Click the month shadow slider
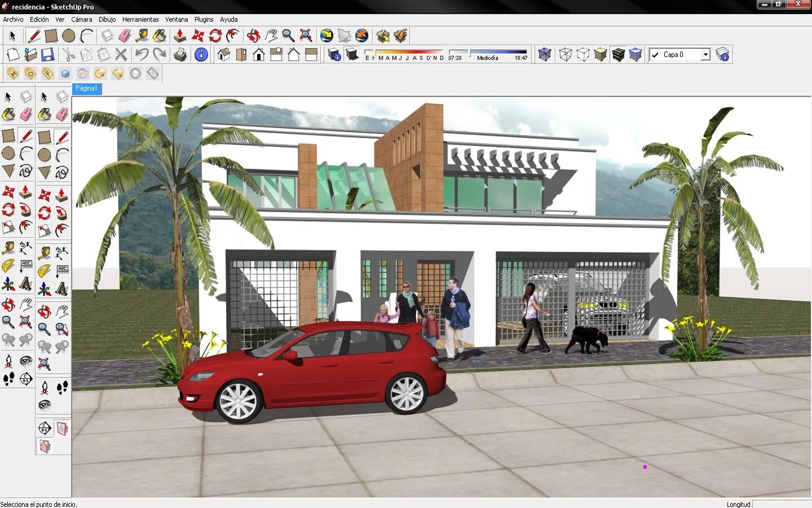The height and width of the screenshot is (508, 812). (404, 52)
